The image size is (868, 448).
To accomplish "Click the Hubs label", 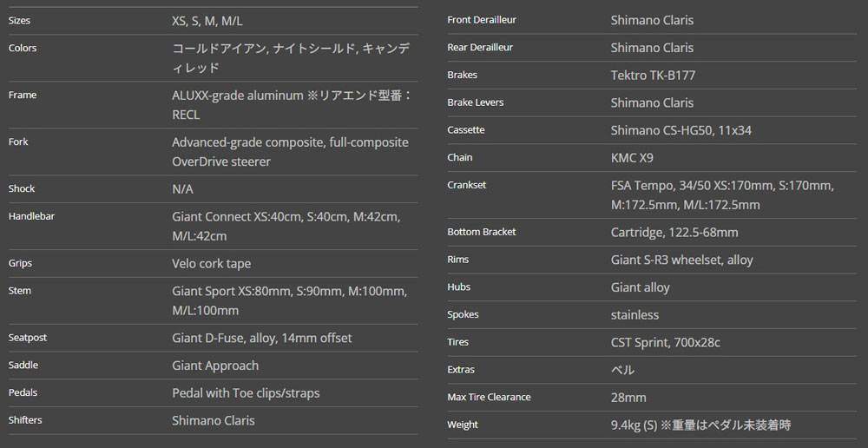I will [x=459, y=287].
